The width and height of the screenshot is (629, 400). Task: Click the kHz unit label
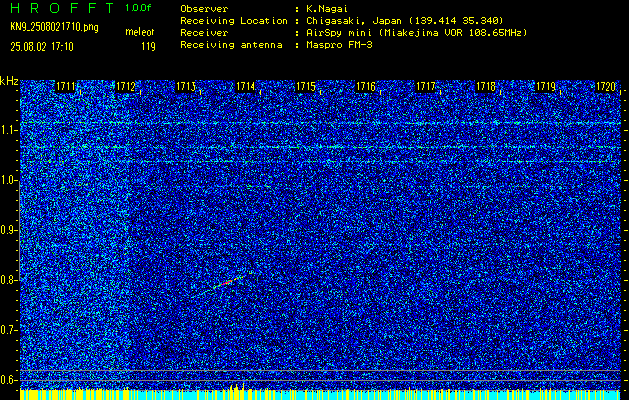point(9,81)
